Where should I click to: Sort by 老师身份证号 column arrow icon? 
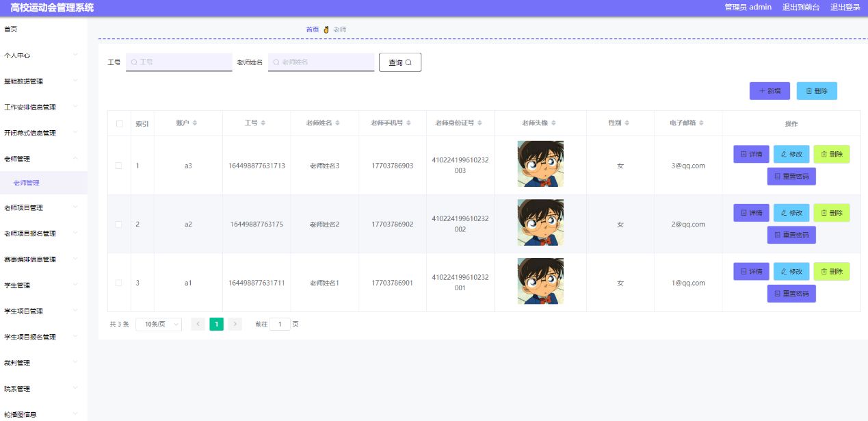(x=480, y=123)
